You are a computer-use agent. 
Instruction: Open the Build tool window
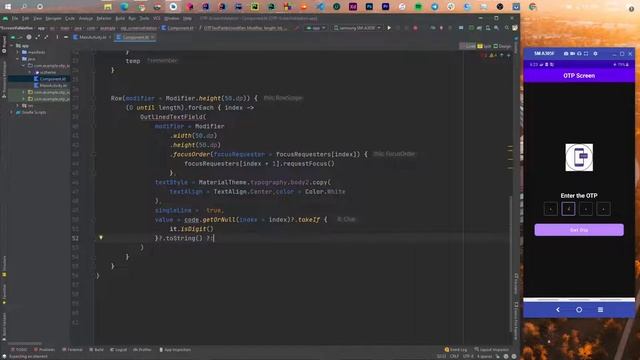(x=96, y=350)
